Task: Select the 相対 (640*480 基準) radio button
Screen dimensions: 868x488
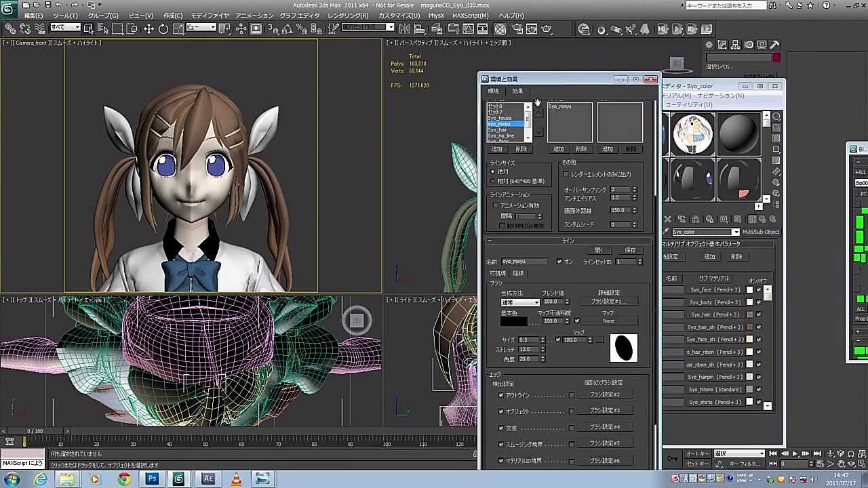Action: pos(493,182)
